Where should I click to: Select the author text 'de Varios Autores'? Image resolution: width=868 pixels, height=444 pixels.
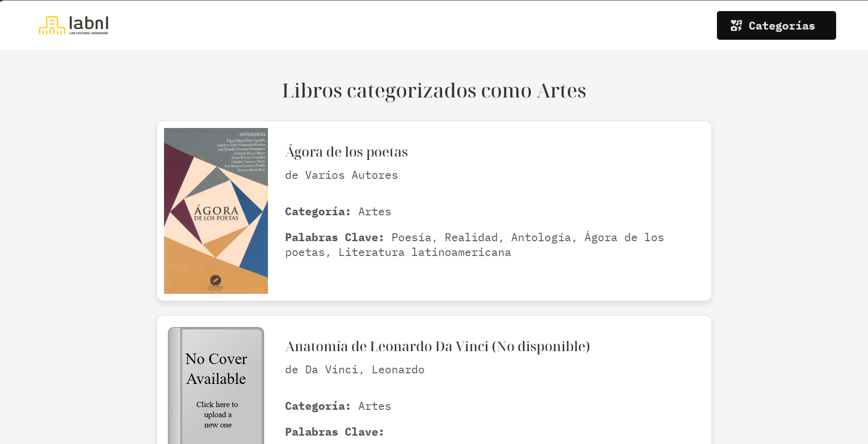tap(341, 175)
